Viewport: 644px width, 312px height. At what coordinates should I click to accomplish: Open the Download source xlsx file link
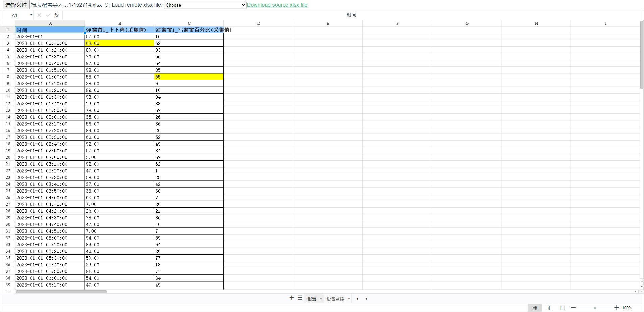click(277, 5)
